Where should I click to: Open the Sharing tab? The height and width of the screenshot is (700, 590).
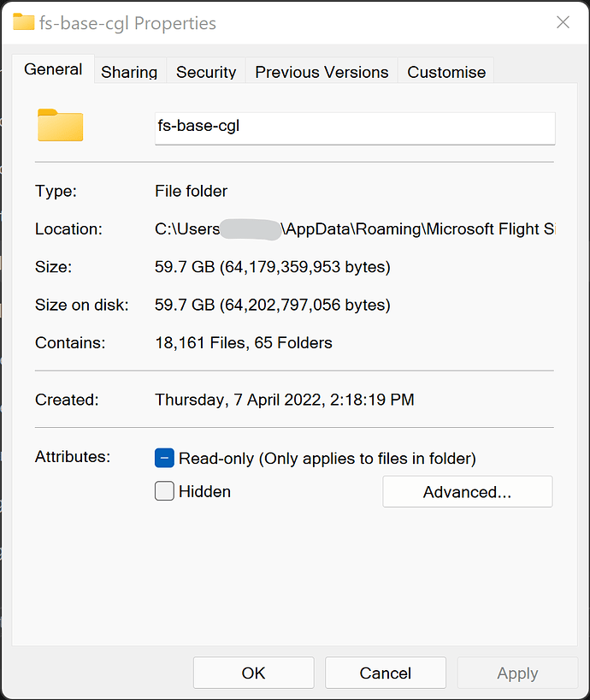pos(129,73)
